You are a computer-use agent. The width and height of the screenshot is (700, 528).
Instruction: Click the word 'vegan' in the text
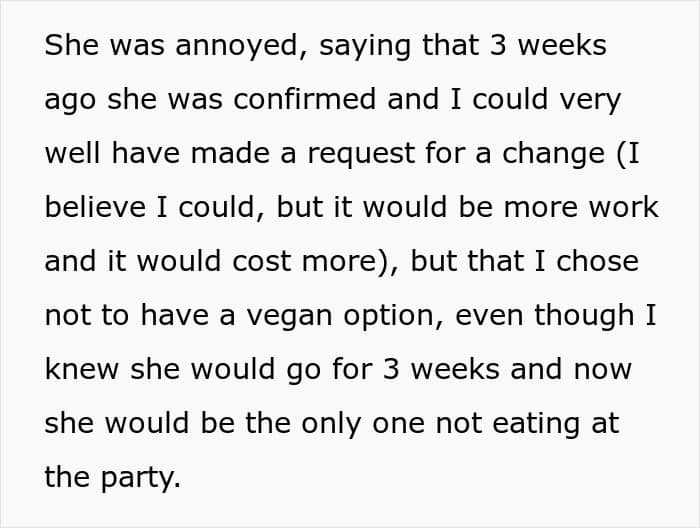289,316
